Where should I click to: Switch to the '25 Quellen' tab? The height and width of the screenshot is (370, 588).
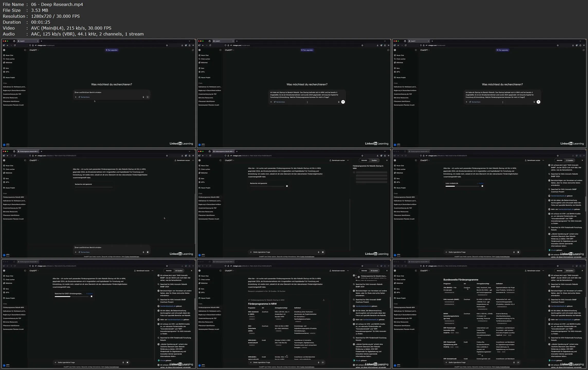coord(179,271)
